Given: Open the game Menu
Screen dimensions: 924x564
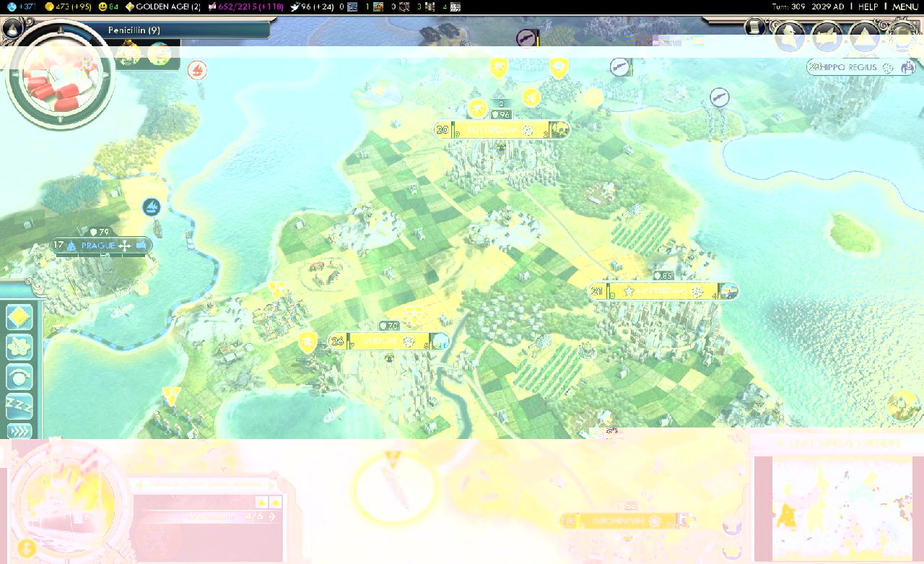Looking at the screenshot, I should pyautogui.click(x=905, y=6).
